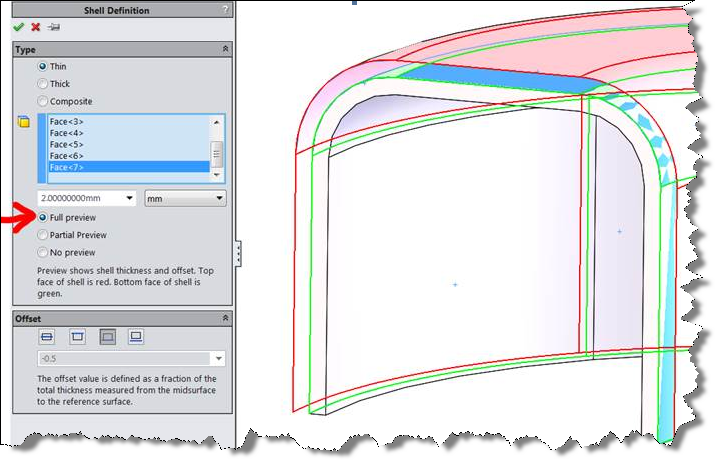Choose the Partial Preview option
The height and width of the screenshot is (460, 715).
[x=43, y=235]
